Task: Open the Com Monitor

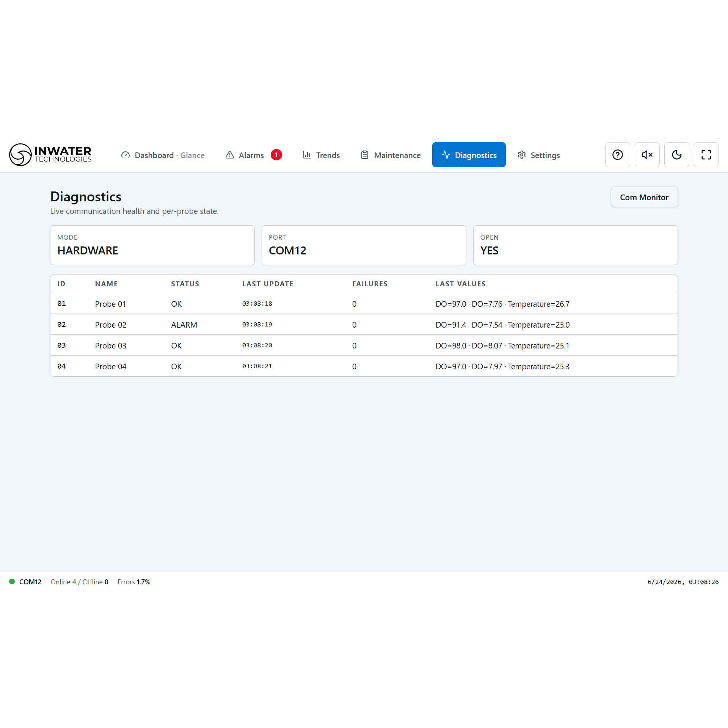Action: (644, 197)
